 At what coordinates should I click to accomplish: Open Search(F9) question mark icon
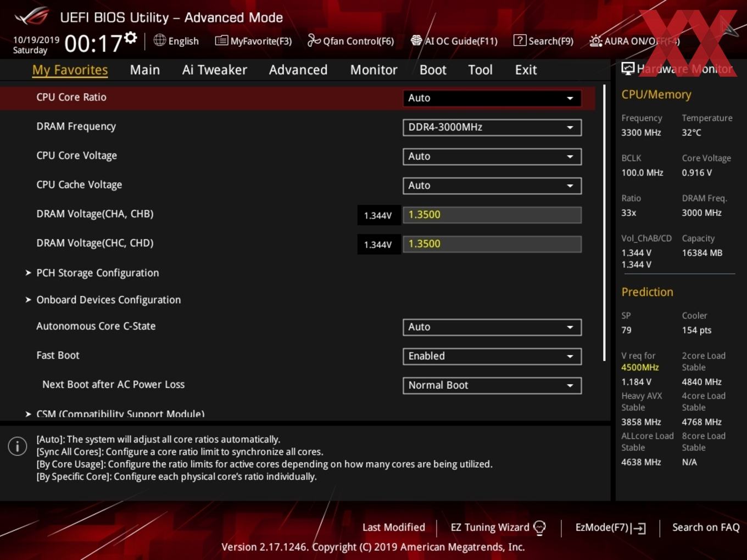click(520, 40)
